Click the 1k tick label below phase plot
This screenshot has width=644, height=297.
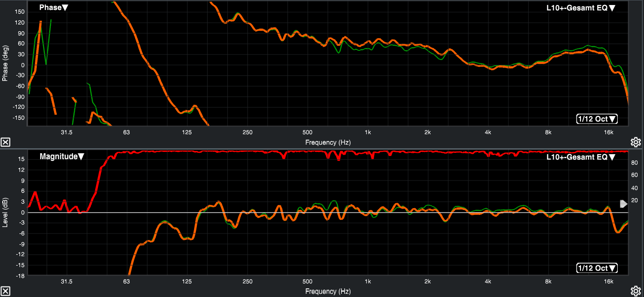coord(368,133)
